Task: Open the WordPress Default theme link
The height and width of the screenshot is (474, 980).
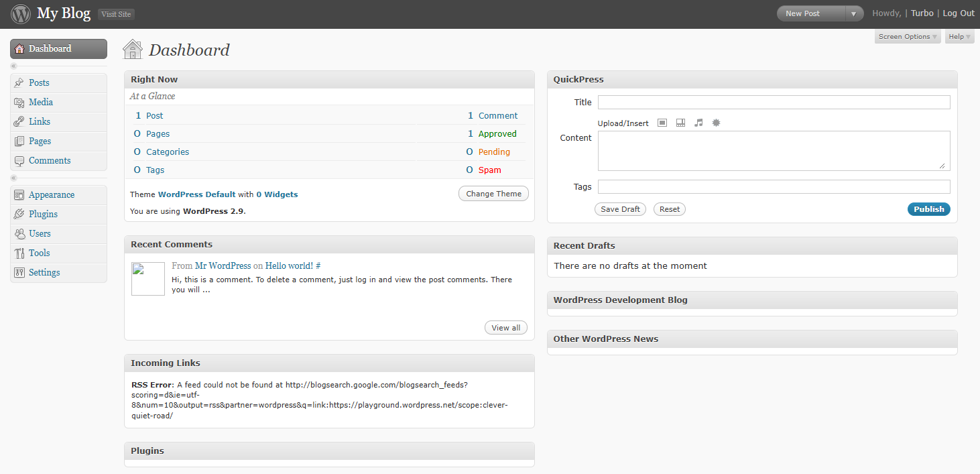Action: [x=197, y=194]
